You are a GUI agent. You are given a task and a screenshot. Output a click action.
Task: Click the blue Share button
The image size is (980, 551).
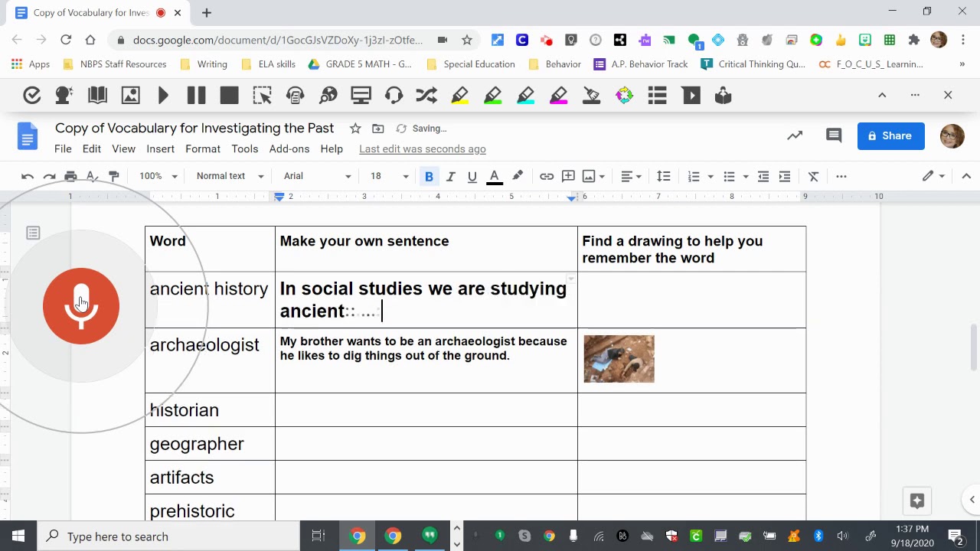point(890,135)
